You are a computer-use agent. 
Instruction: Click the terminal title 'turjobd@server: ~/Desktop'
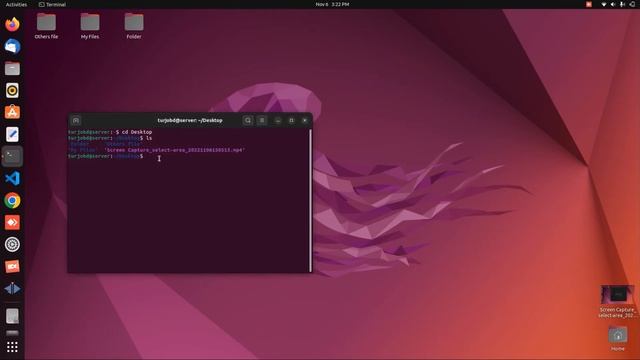point(190,120)
